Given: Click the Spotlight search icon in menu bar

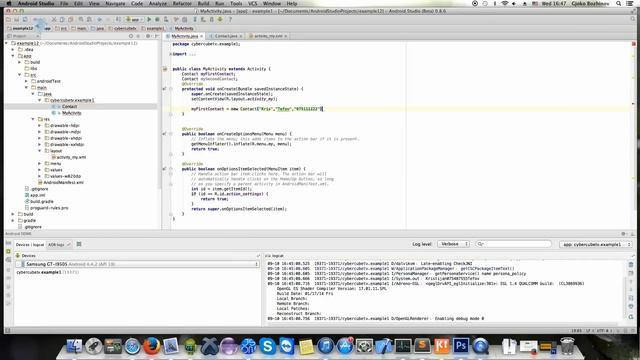Looking at the screenshot, I should click(619, 3).
